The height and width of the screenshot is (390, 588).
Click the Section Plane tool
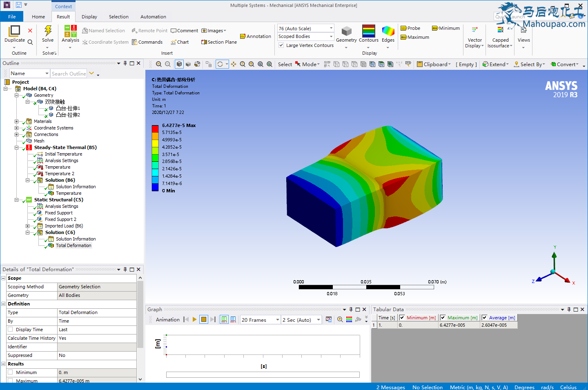pos(219,42)
